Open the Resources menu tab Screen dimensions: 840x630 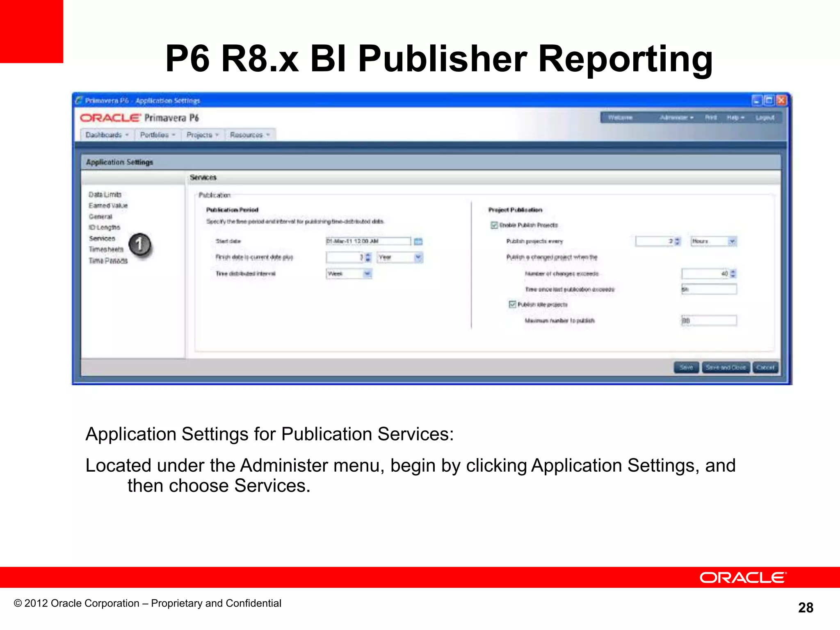250,135
